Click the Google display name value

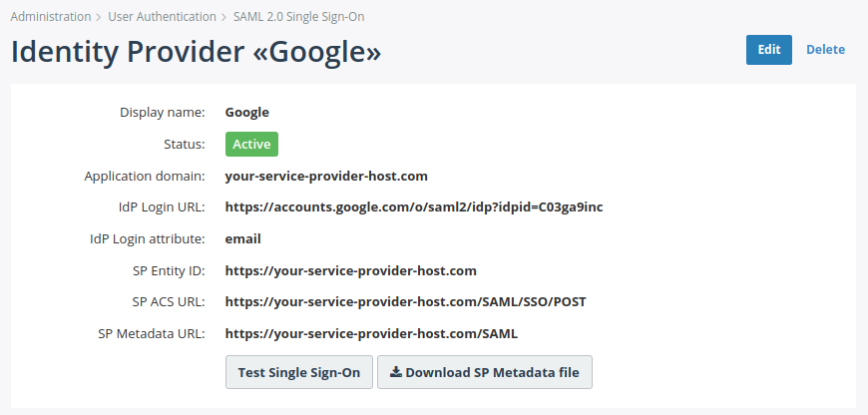(x=247, y=113)
